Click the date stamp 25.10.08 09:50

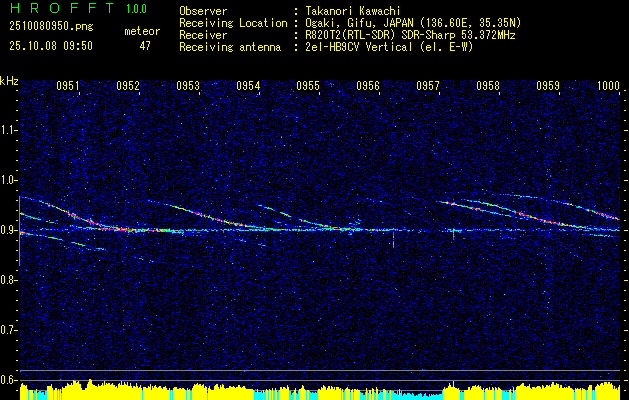[51, 46]
